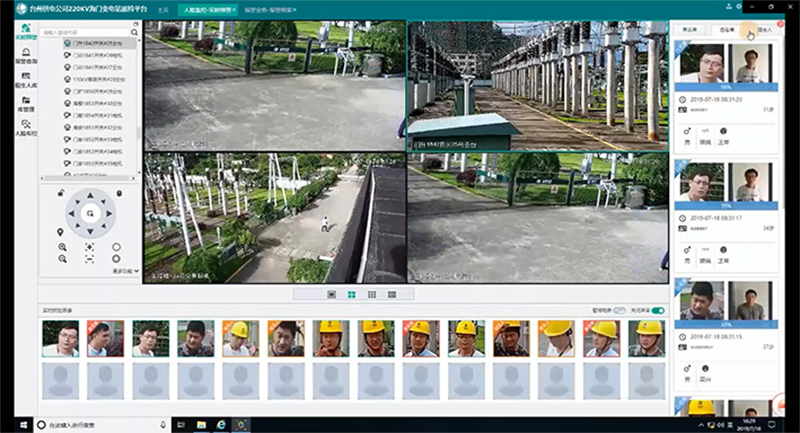
Task: Open the Windows Start menu
Action: (24, 424)
